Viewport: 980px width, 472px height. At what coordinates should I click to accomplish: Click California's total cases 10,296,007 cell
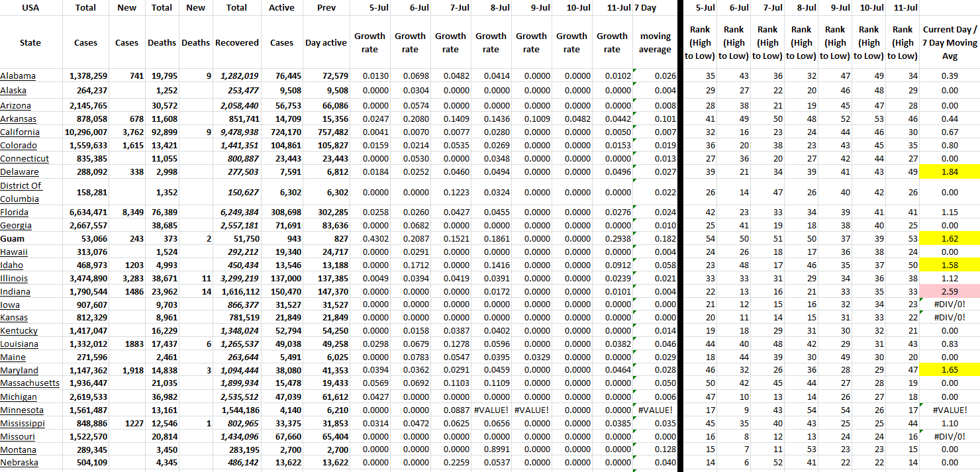85,132
